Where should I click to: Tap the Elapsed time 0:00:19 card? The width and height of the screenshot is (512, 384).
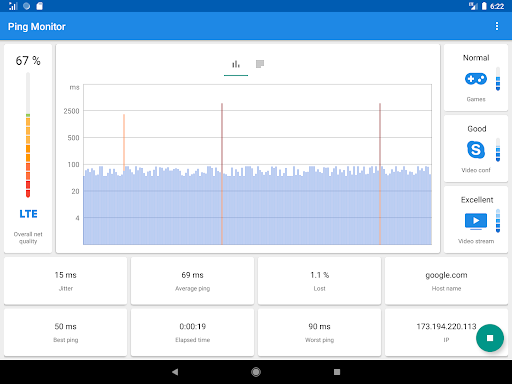tap(192, 332)
